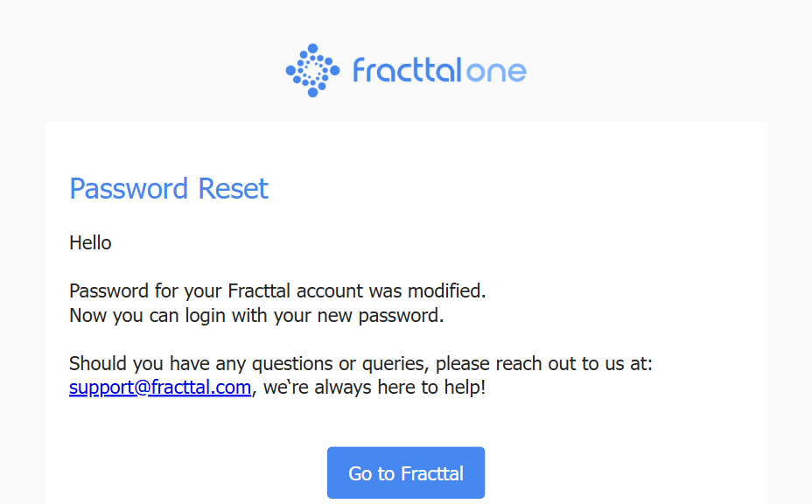Click the 'Hello' greeting text
The width and height of the screenshot is (812, 504).
pyautogui.click(x=91, y=243)
